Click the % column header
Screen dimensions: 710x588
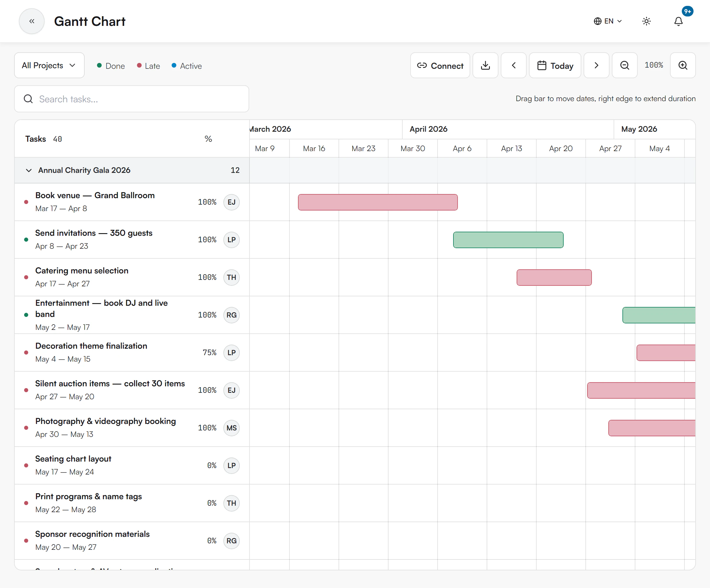click(208, 139)
